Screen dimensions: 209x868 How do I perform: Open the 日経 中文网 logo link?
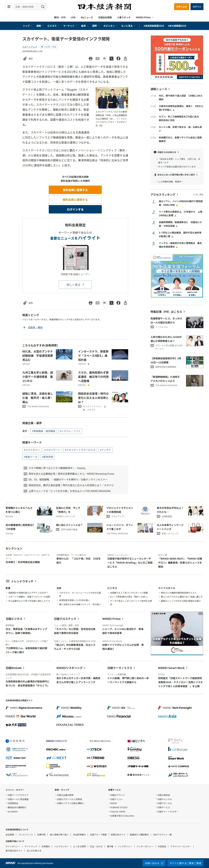16,725
